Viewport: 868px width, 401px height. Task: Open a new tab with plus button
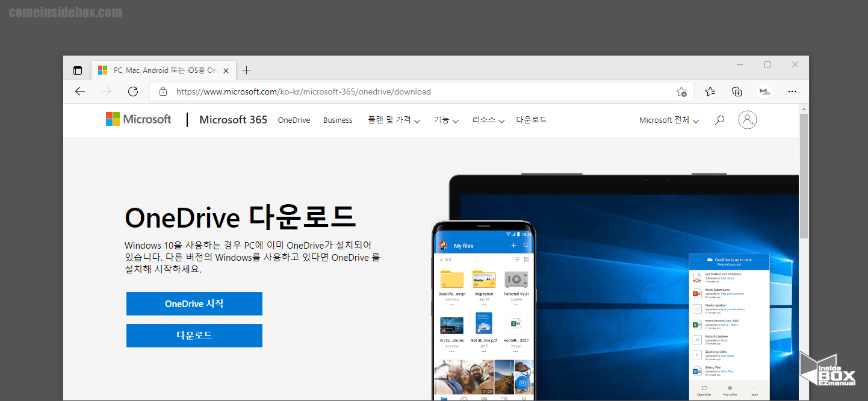pos(246,70)
